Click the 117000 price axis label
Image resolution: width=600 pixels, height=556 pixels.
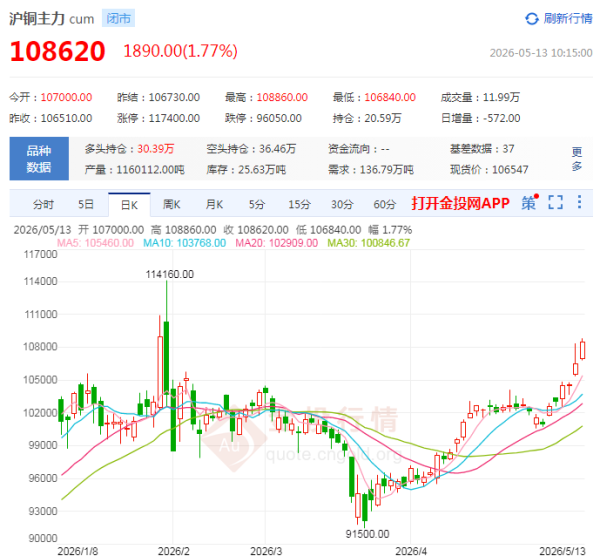point(41,254)
